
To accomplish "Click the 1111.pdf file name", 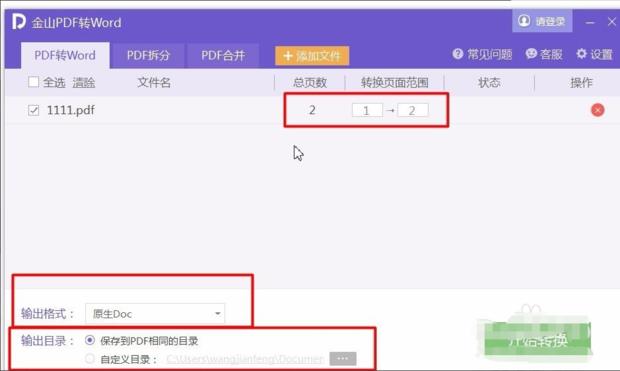I will click(x=70, y=110).
